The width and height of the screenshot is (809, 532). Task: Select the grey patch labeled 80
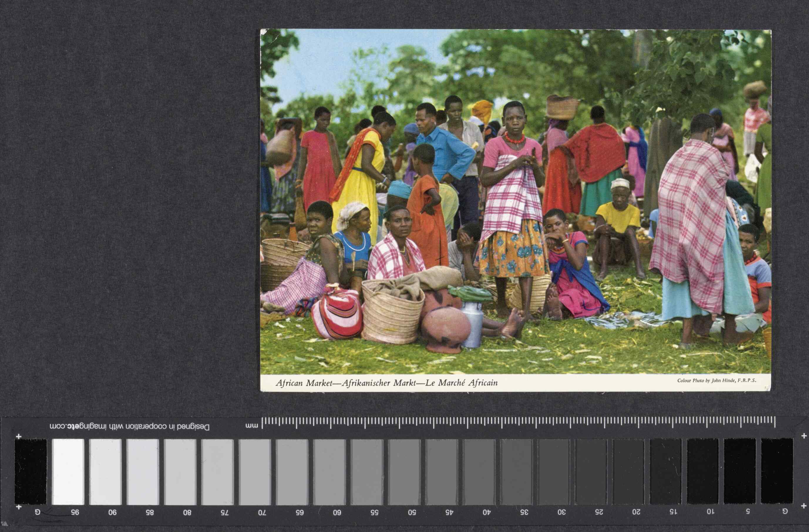click(x=180, y=472)
